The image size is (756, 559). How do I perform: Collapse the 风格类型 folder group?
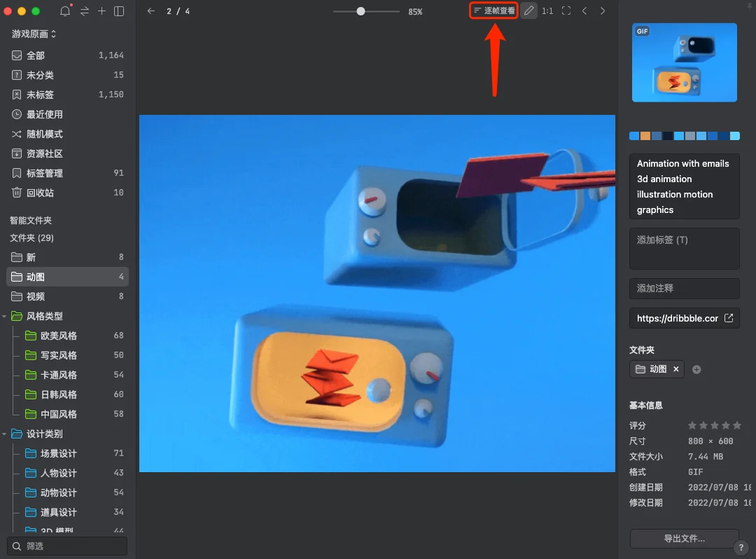click(x=5, y=317)
